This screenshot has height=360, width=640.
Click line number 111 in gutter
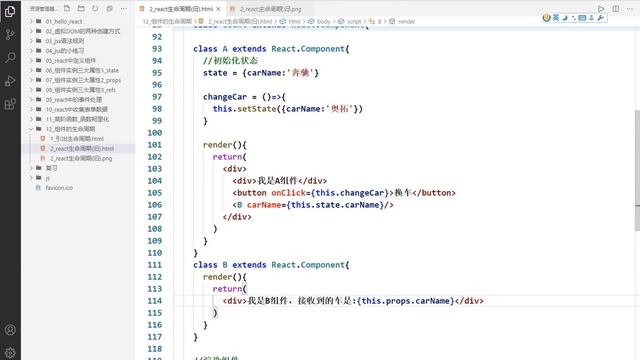(155, 265)
